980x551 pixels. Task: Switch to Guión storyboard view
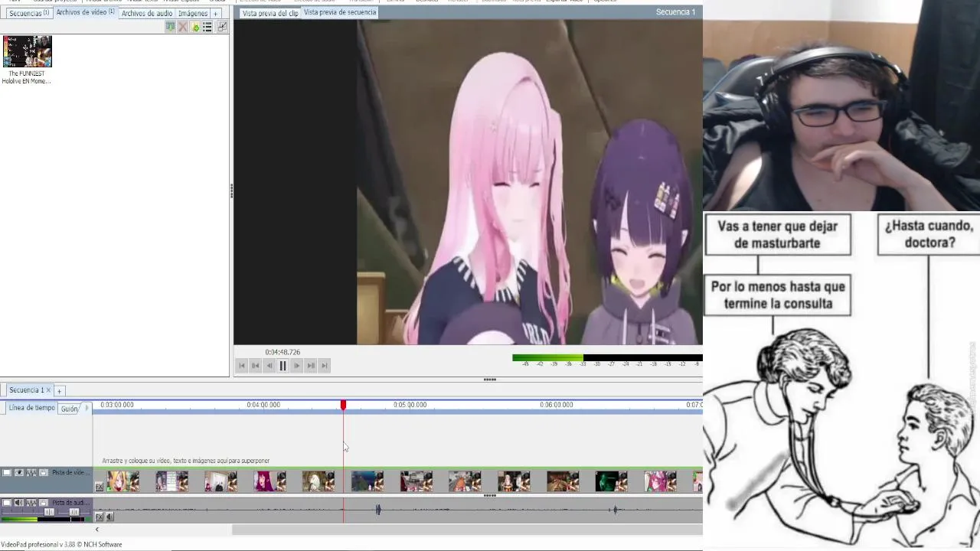pyautogui.click(x=70, y=409)
